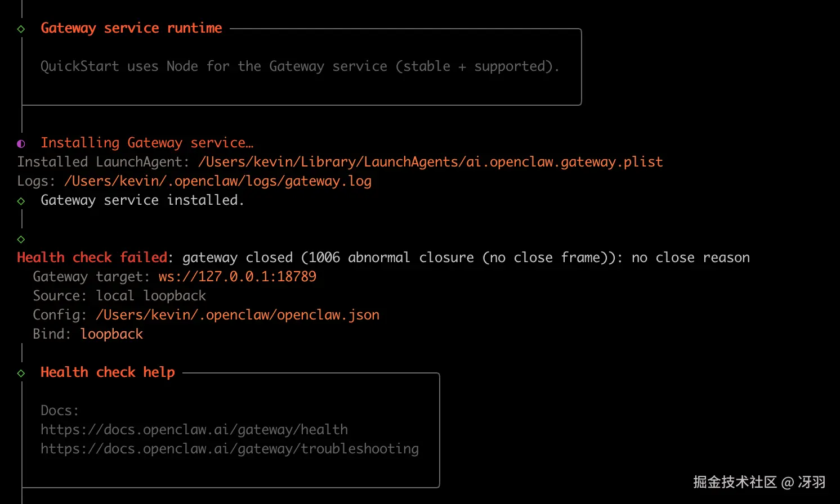
Task: Open the gateway troubleshooting docs URL
Action: coord(230,449)
